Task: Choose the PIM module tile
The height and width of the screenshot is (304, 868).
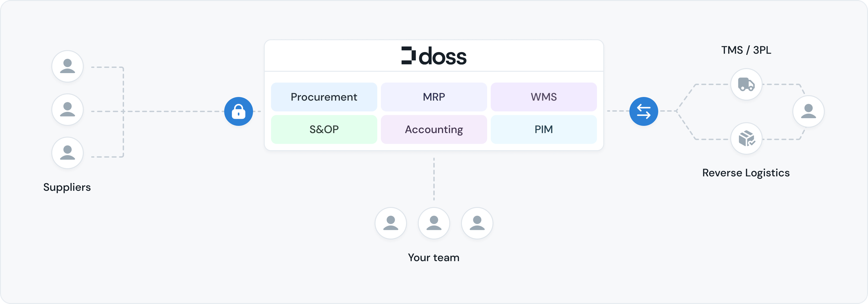Action: [544, 129]
